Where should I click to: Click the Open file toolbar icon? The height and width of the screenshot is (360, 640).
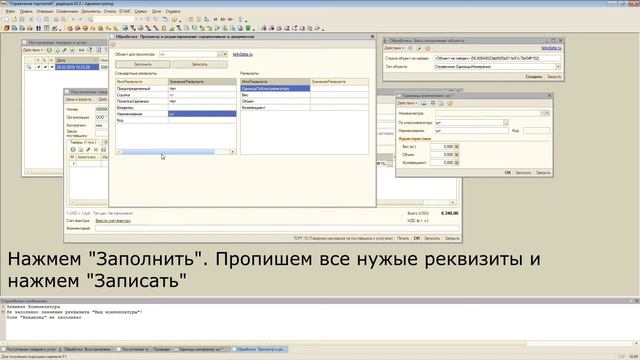14,20
